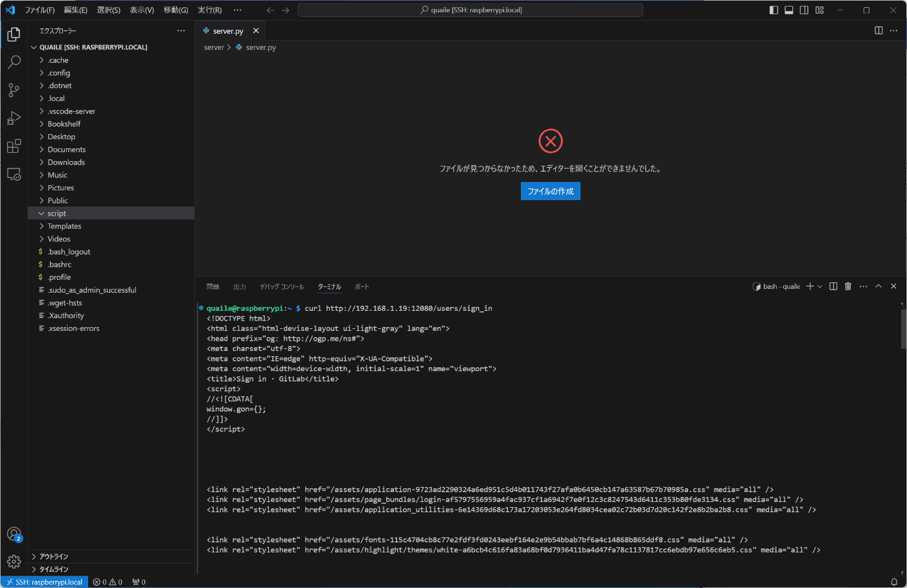Viewport: 907px width, 588px height.
Task: Open the Remote Explorer view
Action: click(14, 174)
